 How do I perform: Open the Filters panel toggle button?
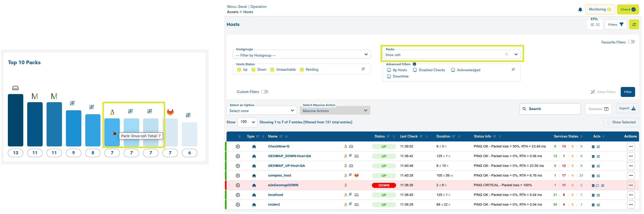[615, 24]
